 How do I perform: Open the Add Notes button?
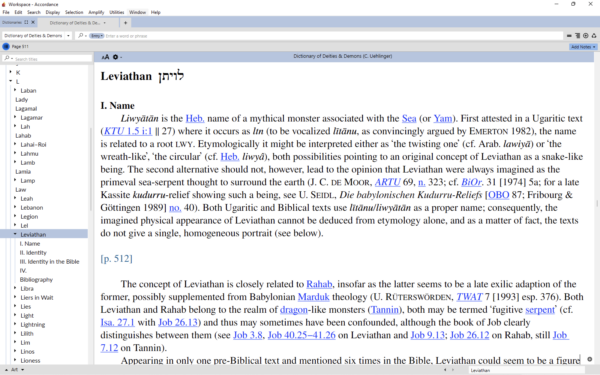(x=583, y=47)
